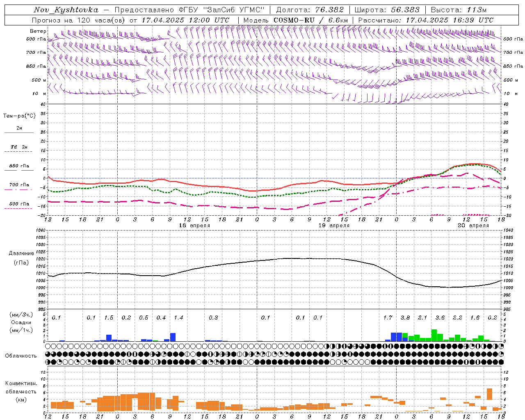Click the 3.8 precipitation total value

click(x=405, y=318)
